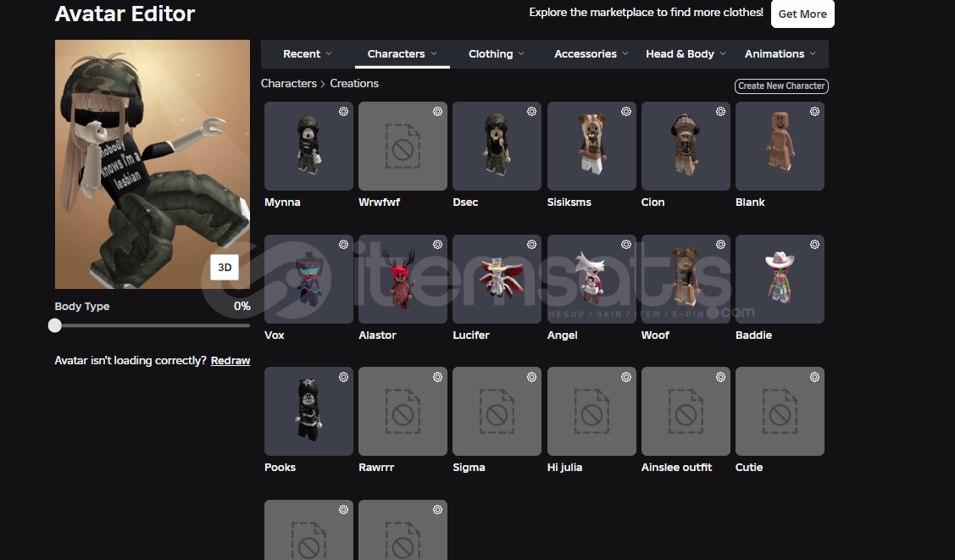Open settings gear on Pooks character
Screen dimensions: 955x560
click(x=343, y=377)
